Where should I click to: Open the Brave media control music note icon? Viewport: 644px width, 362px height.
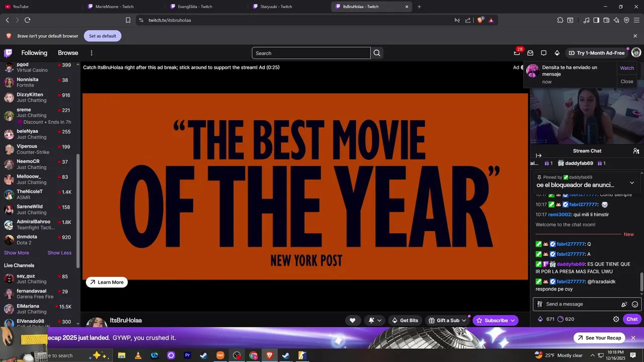tap(586, 20)
